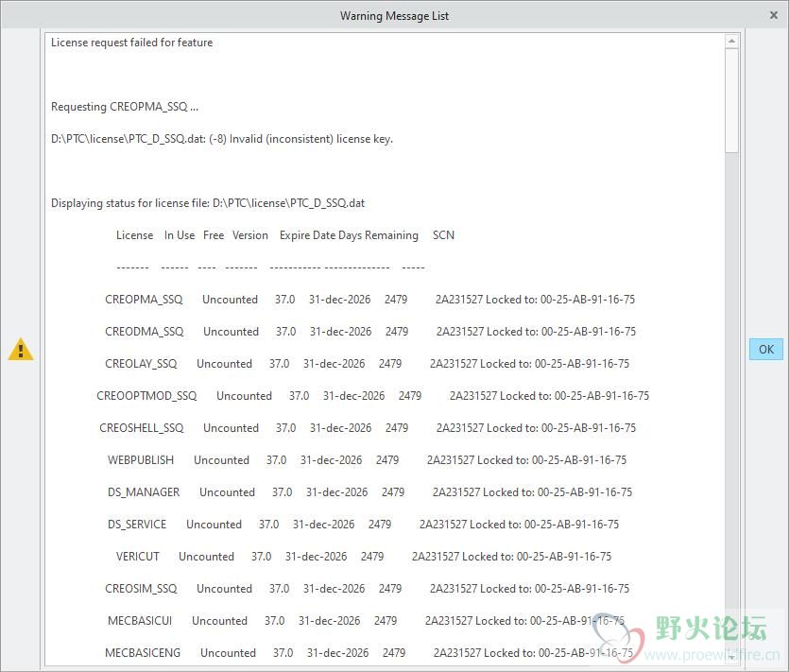Click '31-dec-2026' in the MECBASICENG row
The height and width of the screenshot is (672, 789).
pyautogui.click(x=338, y=653)
